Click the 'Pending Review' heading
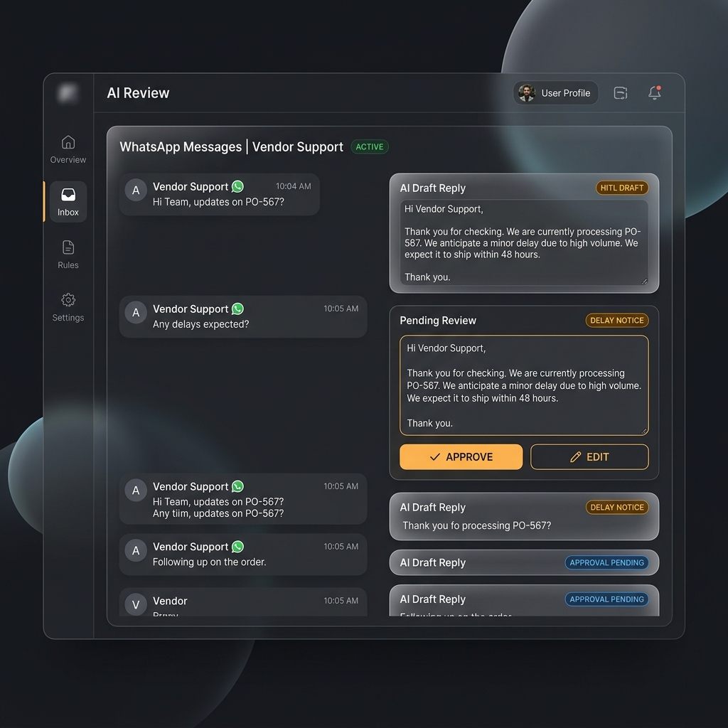 tap(438, 321)
